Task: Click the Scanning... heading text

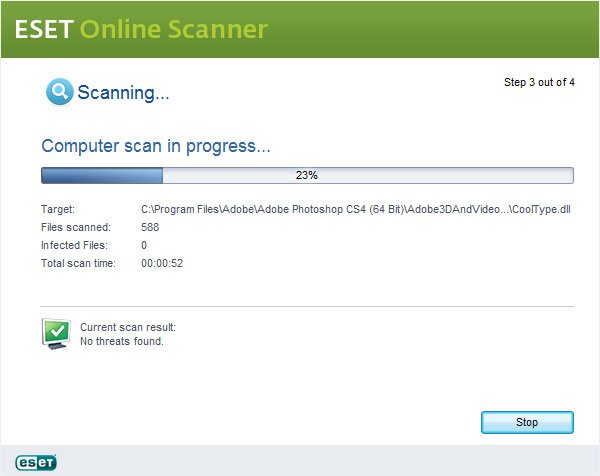Action: tap(123, 93)
